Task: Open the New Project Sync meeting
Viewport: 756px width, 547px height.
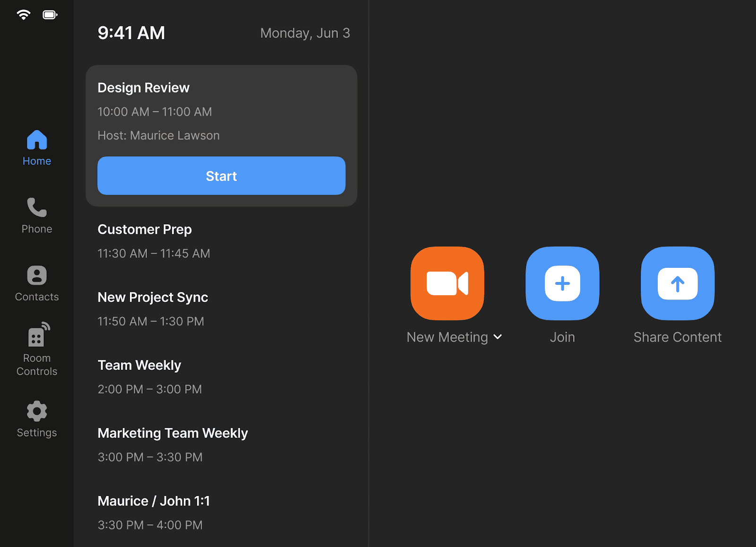Action: click(153, 298)
